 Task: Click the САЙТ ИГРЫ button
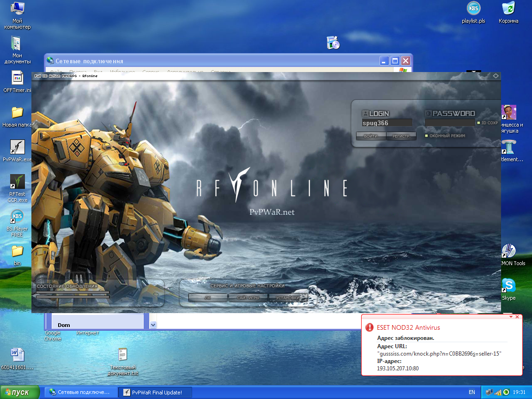(x=248, y=297)
